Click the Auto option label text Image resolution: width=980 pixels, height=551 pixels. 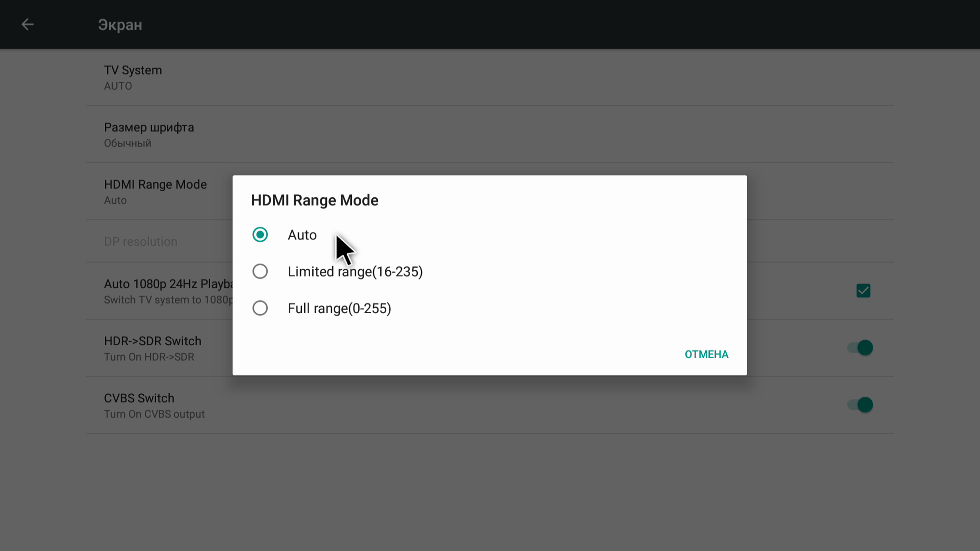tap(302, 235)
